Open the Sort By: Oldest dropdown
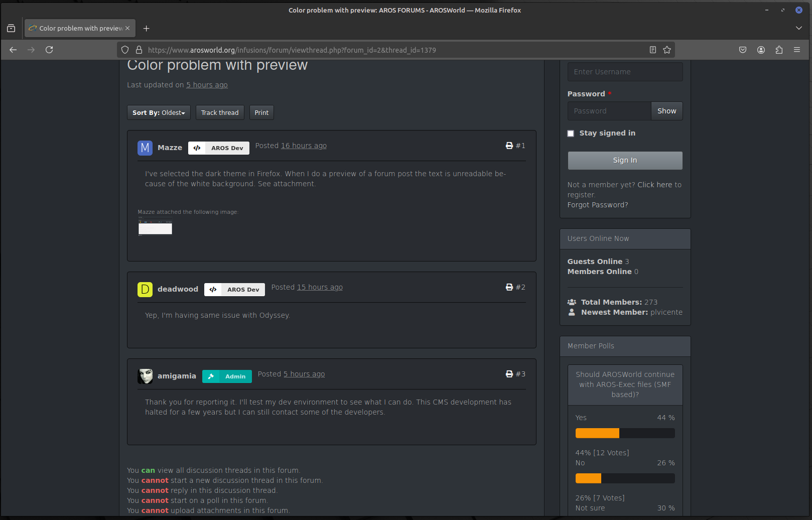The image size is (812, 520). [x=159, y=113]
